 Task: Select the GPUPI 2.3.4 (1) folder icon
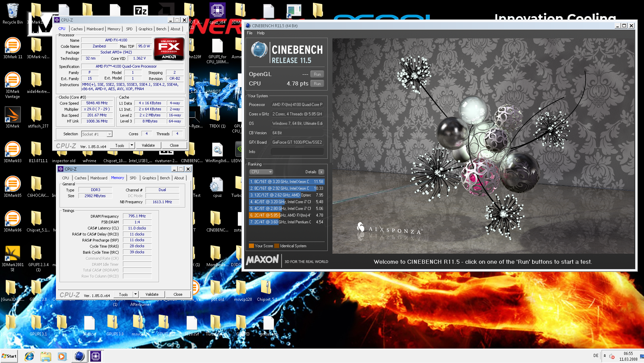38,258
